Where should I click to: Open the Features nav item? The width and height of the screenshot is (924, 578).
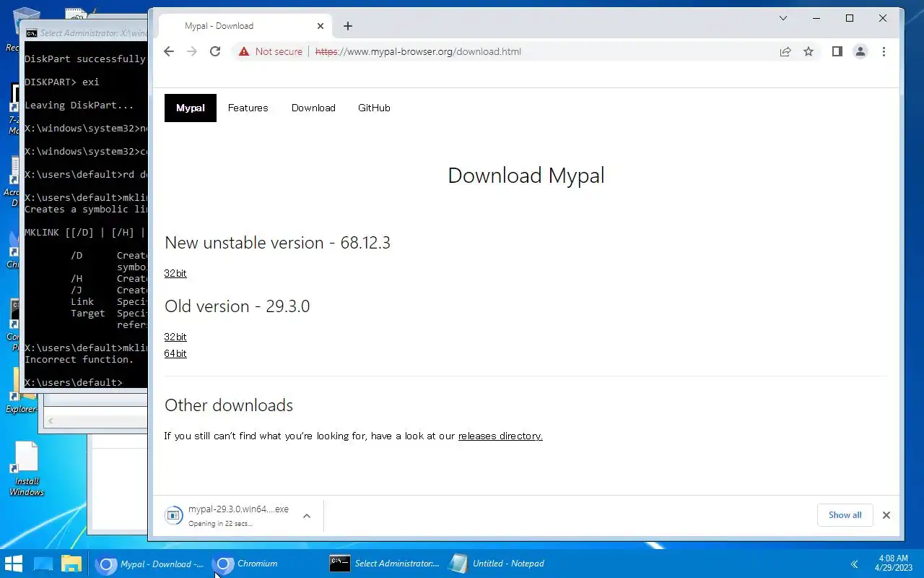(x=248, y=108)
